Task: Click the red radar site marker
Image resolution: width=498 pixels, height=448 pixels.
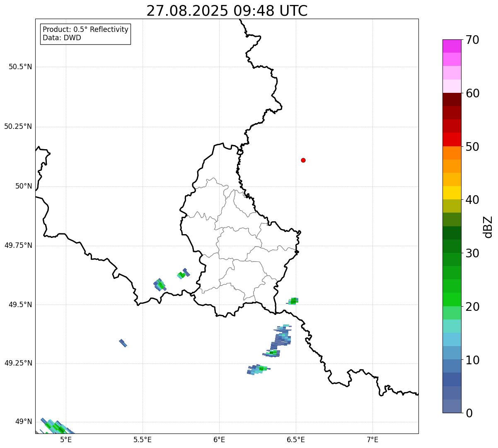Action: pyautogui.click(x=303, y=160)
